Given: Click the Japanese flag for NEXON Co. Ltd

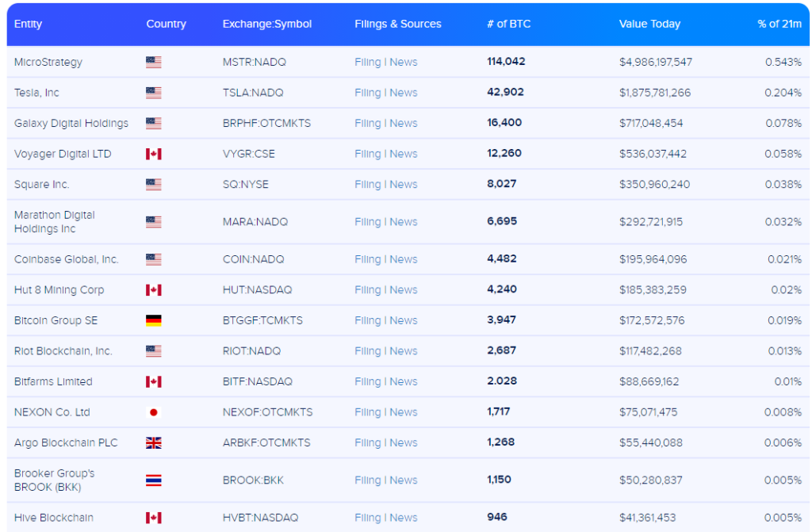Looking at the screenshot, I should 153,412.
